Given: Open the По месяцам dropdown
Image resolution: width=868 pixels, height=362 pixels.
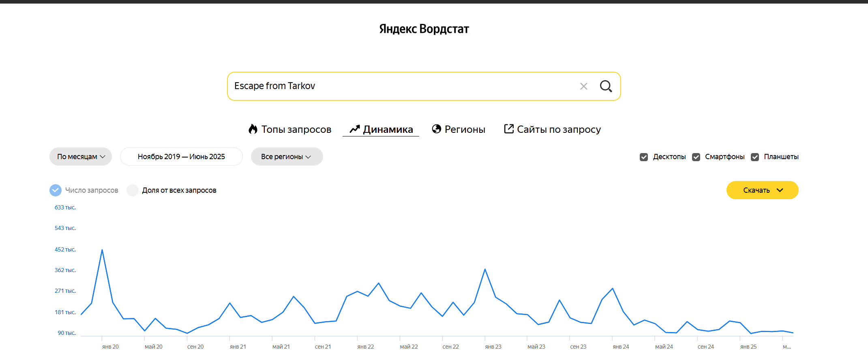Looking at the screenshot, I should 81,157.
